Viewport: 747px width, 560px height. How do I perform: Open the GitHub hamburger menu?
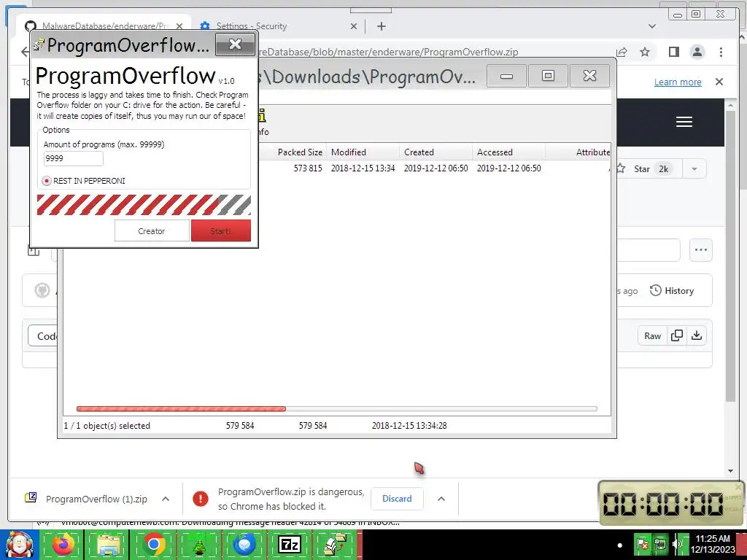pos(684,122)
